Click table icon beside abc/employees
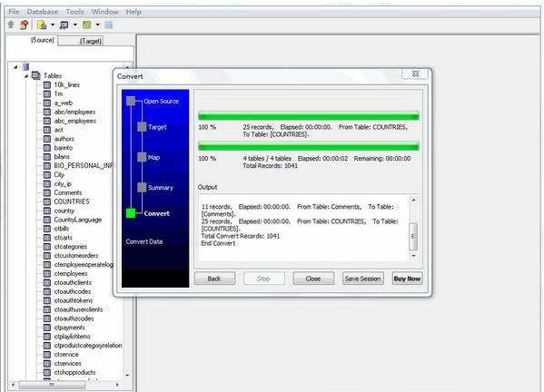Viewport: 544px width, 392px height. point(47,112)
